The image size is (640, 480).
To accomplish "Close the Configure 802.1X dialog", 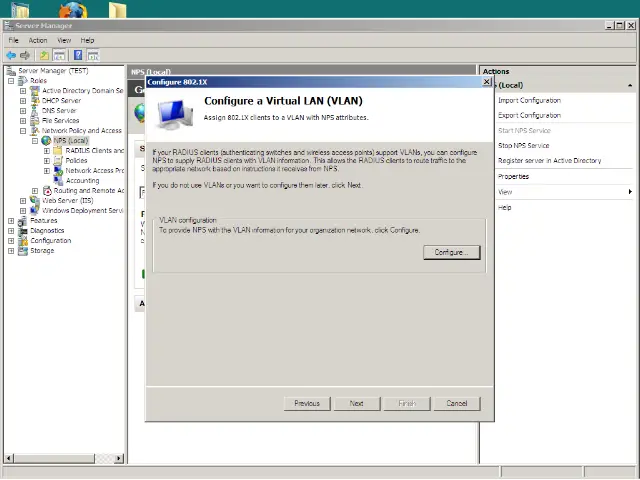I will 487,82.
